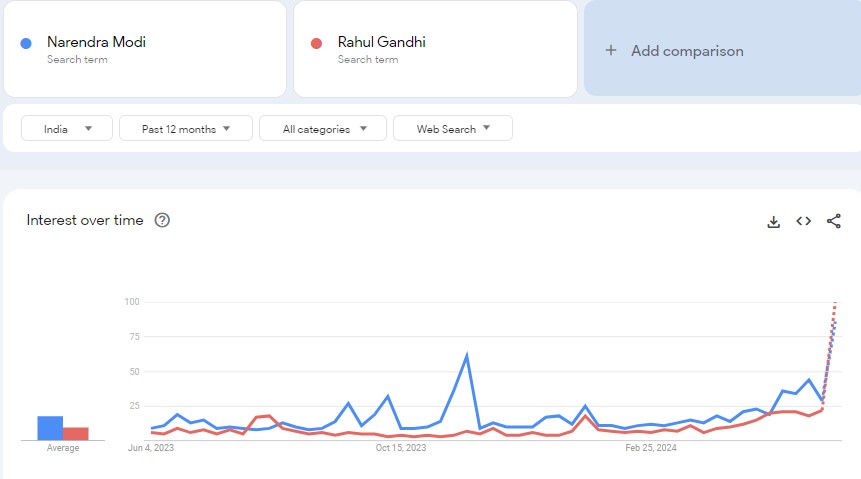
Task: Download the interest over time data
Action: (773, 221)
